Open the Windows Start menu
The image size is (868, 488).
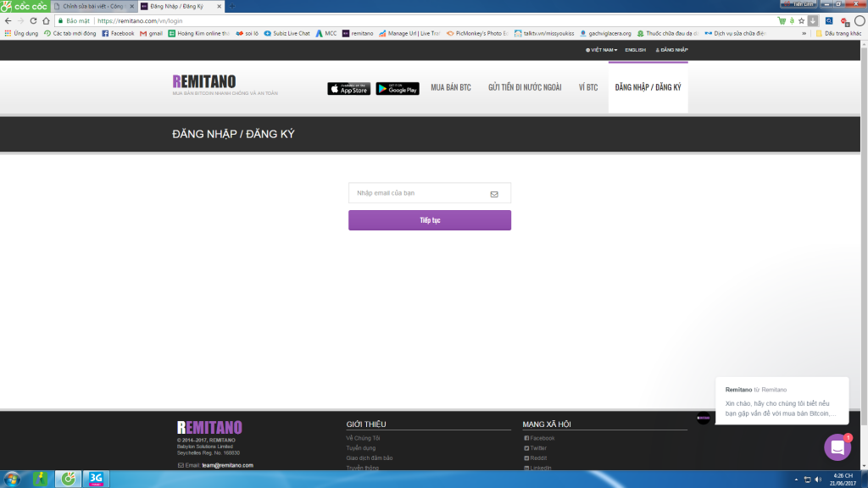[12, 480]
